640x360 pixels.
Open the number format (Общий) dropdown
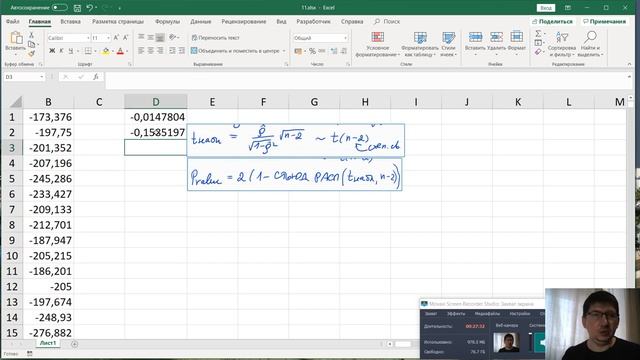click(345, 38)
